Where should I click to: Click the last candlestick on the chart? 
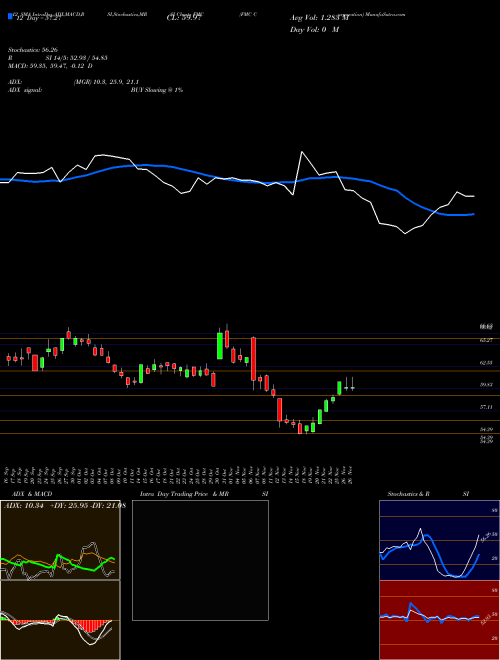[352, 387]
